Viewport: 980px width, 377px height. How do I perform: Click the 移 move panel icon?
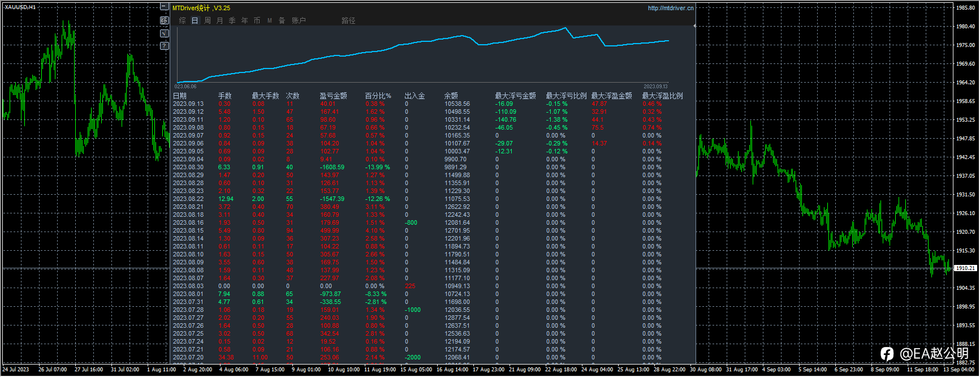click(164, 20)
